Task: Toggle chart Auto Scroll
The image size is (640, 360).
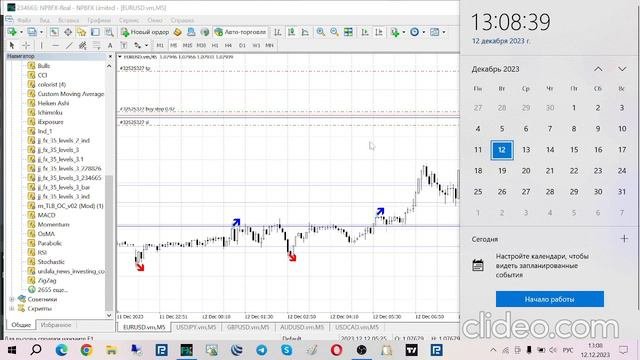Action: coord(365,32)
